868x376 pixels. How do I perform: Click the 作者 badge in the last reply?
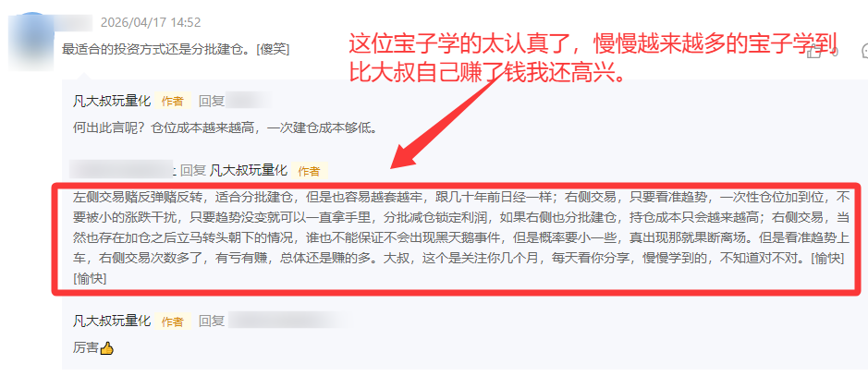click(x=173, y=321)
